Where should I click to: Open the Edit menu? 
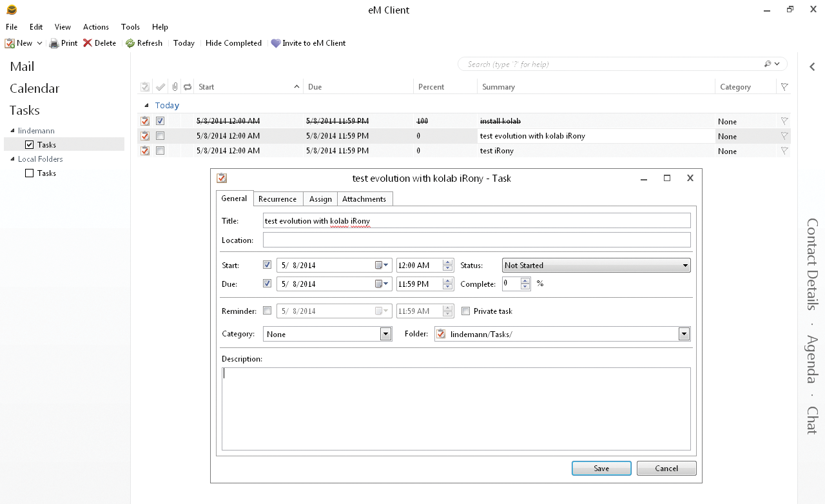coord(36,27)
